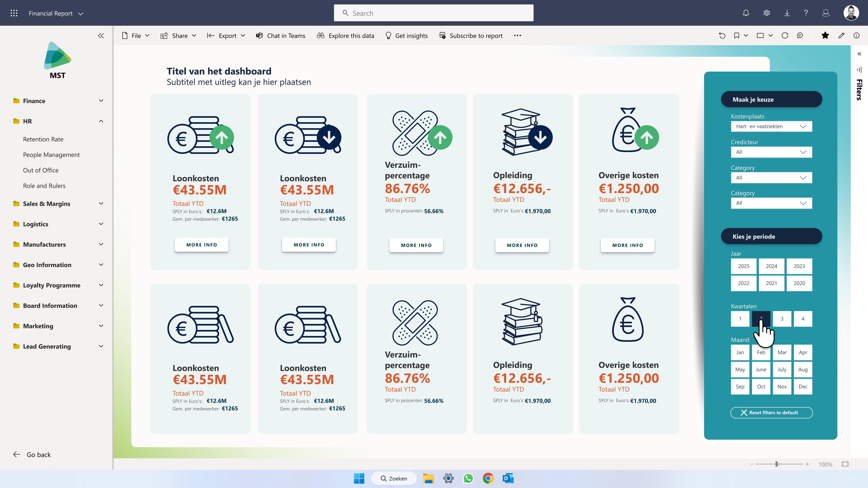This screenshot has width=868, height=488.
Task: Open the Credicteur dropdown
Action: [771, 152]
